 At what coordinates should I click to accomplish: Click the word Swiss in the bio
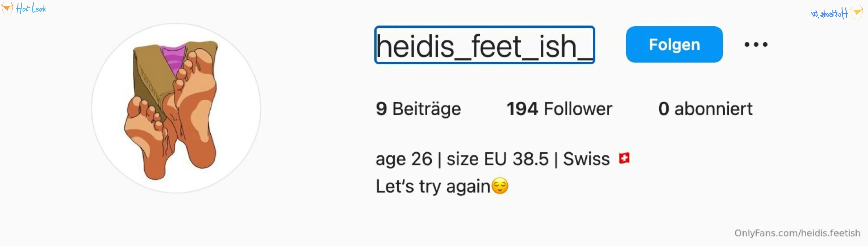[586, 159]
